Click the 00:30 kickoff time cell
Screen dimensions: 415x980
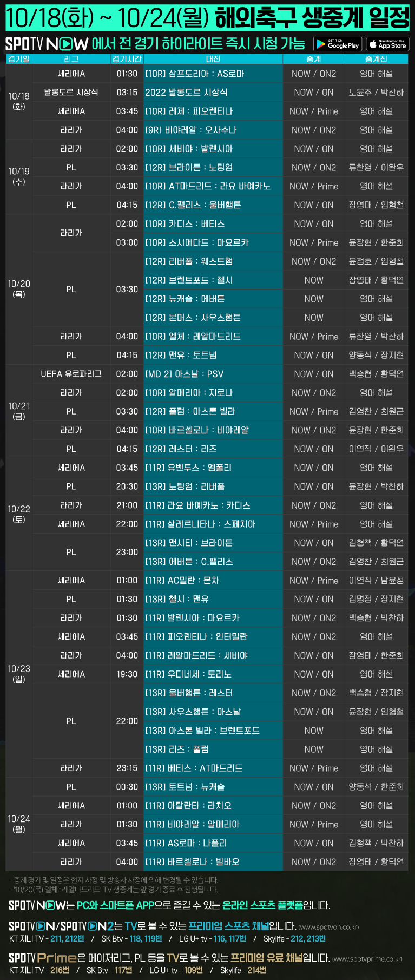point(127,787)
